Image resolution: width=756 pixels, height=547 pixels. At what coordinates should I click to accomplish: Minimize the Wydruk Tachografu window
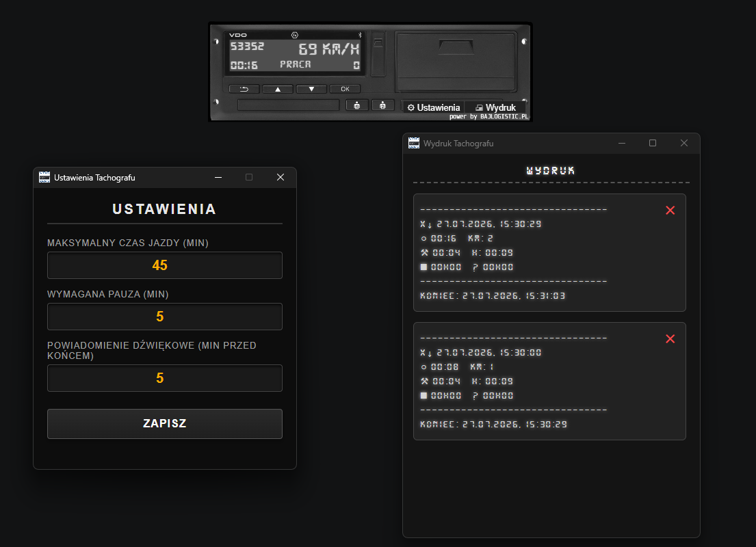(622, 143)
